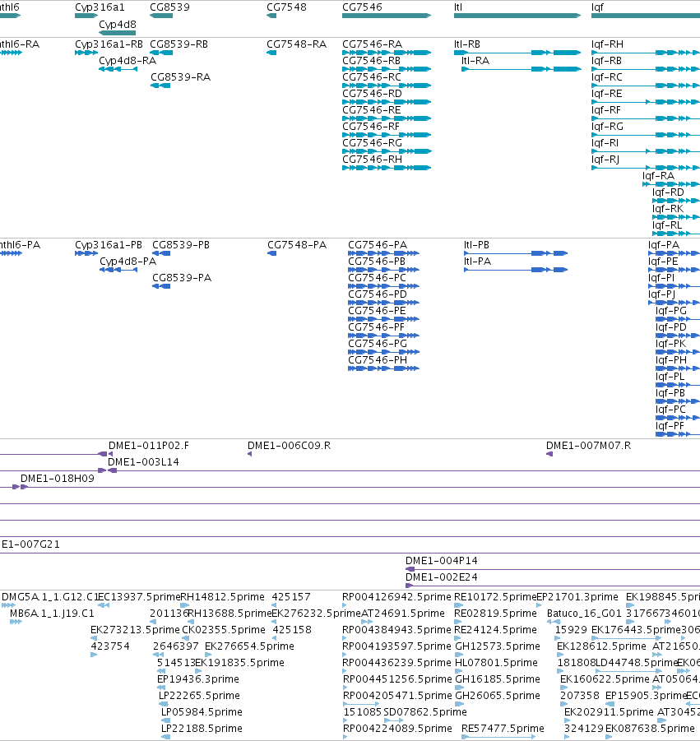Click the RE10172.5prime EST label
This screenshot has height=741, width=700.
(495, 597)
